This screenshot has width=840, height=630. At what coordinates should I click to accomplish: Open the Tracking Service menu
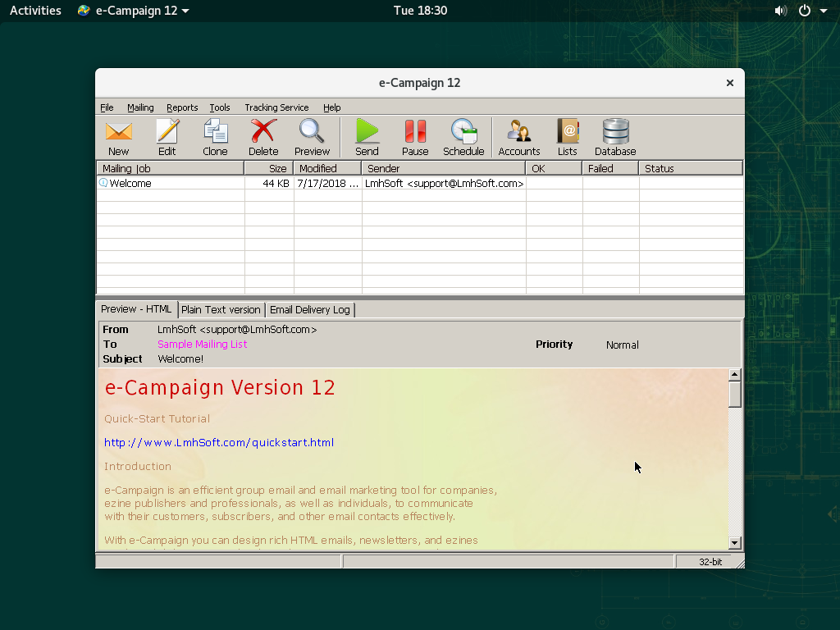click(276, 107)
